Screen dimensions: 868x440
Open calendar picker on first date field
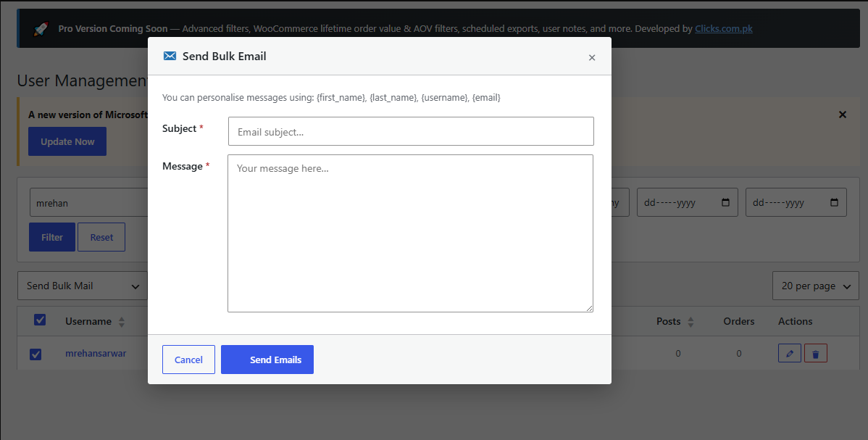pos(726,202)
